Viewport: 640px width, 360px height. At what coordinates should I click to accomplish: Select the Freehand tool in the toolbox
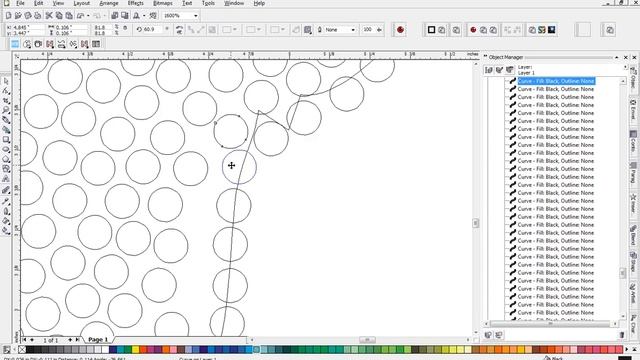click(x=6, y=120)
